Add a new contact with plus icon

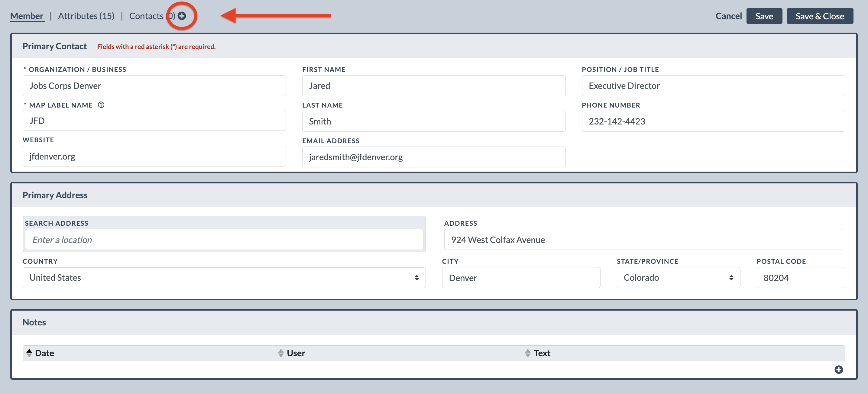pyautogui.click(x=182, y=16)
